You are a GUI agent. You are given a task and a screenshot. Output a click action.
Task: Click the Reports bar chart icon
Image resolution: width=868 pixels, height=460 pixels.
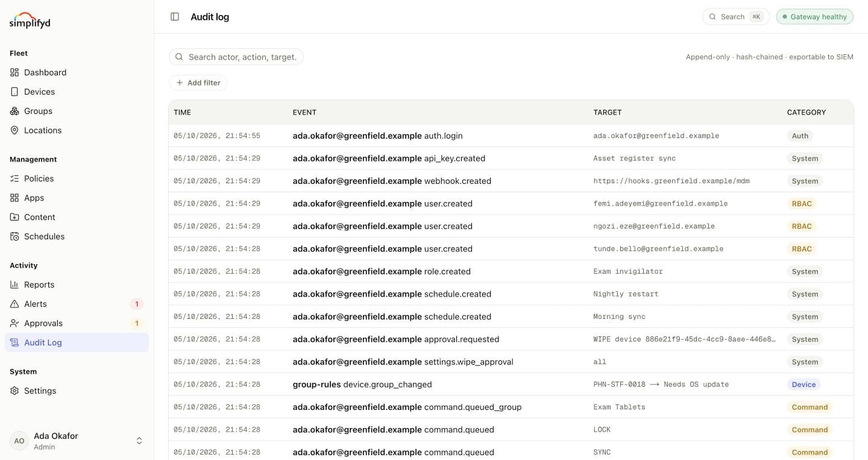point(14,285)
